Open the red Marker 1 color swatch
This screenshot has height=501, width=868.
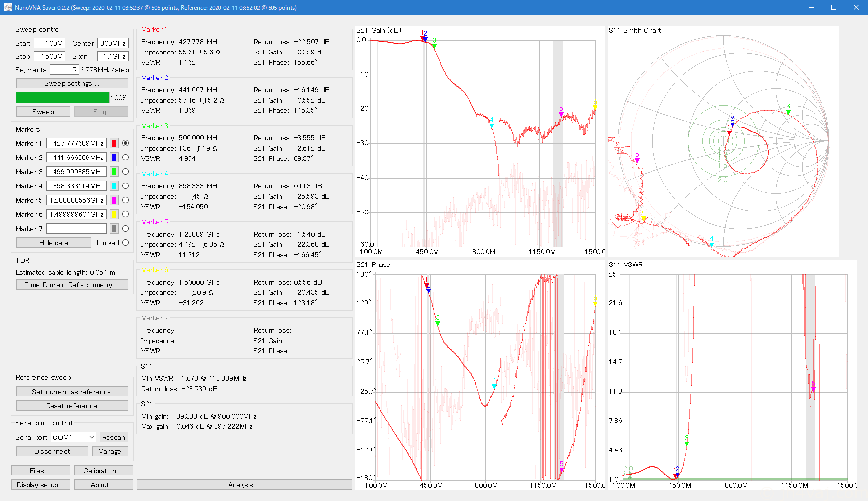click(114, 143)
